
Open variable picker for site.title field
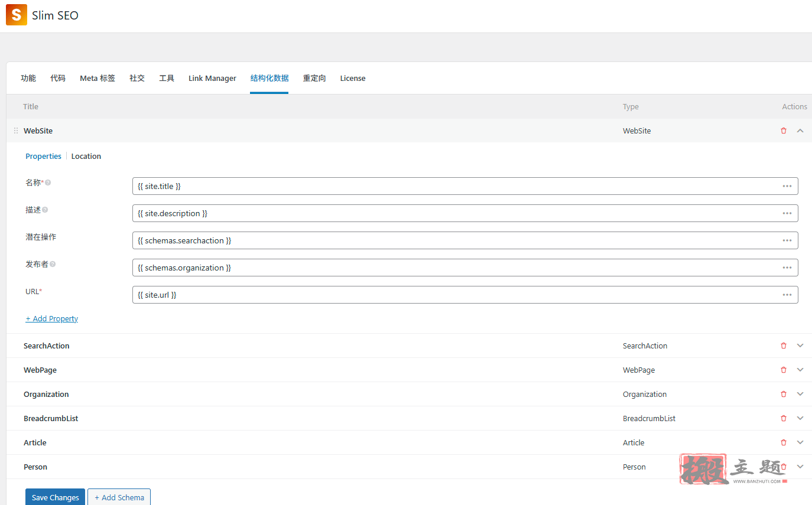(787, 186)
